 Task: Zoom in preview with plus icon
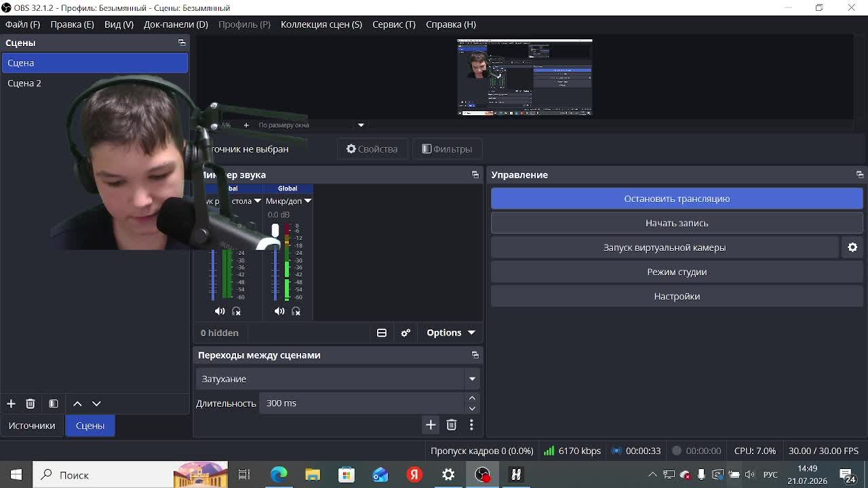pyautogui.click(x=246, y=125)
